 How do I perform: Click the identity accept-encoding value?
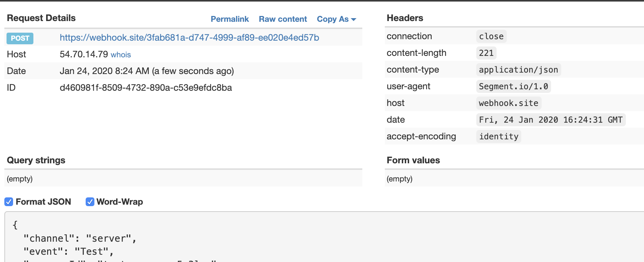498,136
